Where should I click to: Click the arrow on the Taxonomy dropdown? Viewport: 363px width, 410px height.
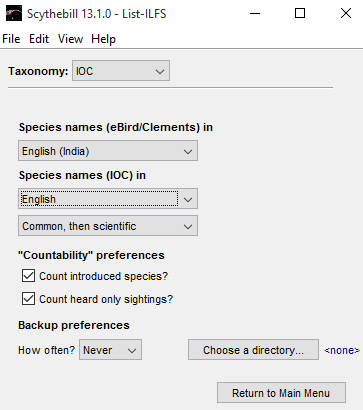pyautogui.click(x=160, y=71)
